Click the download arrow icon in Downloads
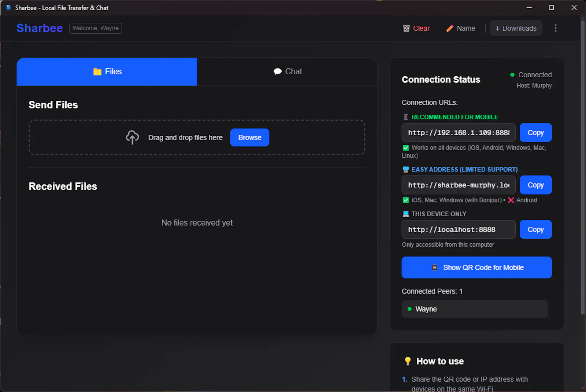The height and width of the screenshot is (392, 586). [497, 28]
